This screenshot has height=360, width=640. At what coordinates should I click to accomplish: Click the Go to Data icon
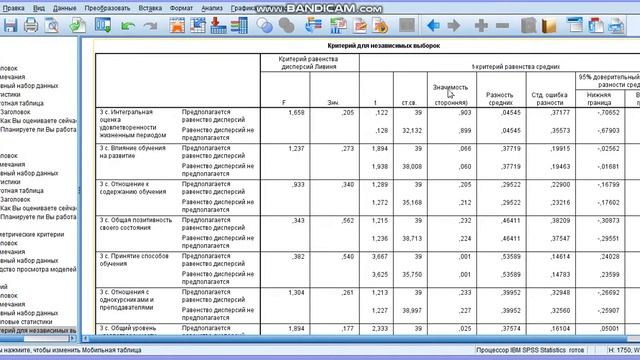[177, 26]
